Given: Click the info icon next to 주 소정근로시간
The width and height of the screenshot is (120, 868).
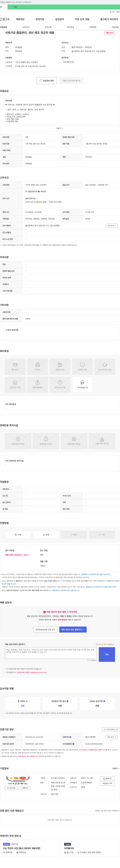Looking at the screenshot, I should (x=39, y=191).
